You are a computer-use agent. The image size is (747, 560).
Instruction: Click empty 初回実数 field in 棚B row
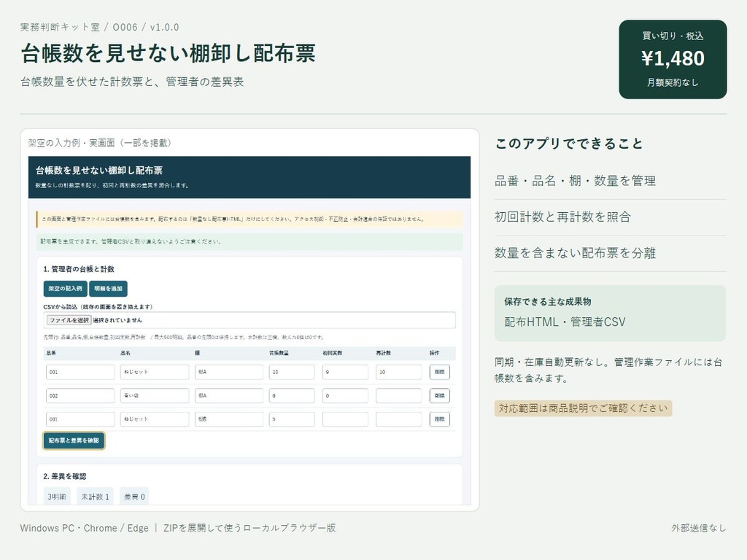tap(345, 419)
